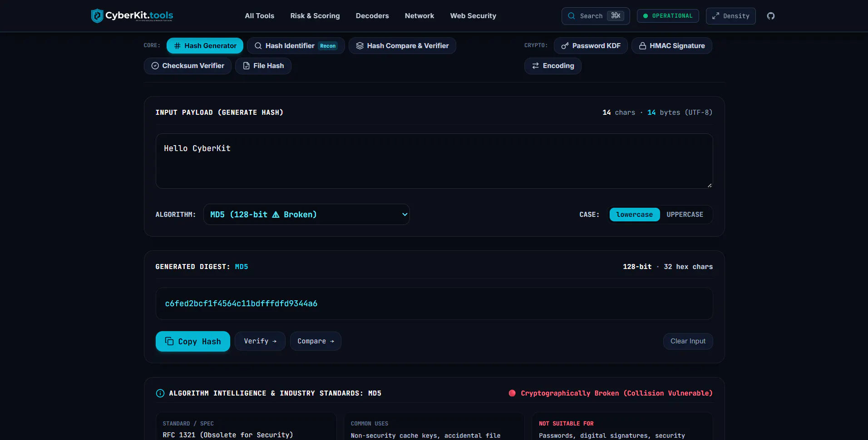868x440 pixels.
Task: Click the Density button
Action: pos(730,16)
